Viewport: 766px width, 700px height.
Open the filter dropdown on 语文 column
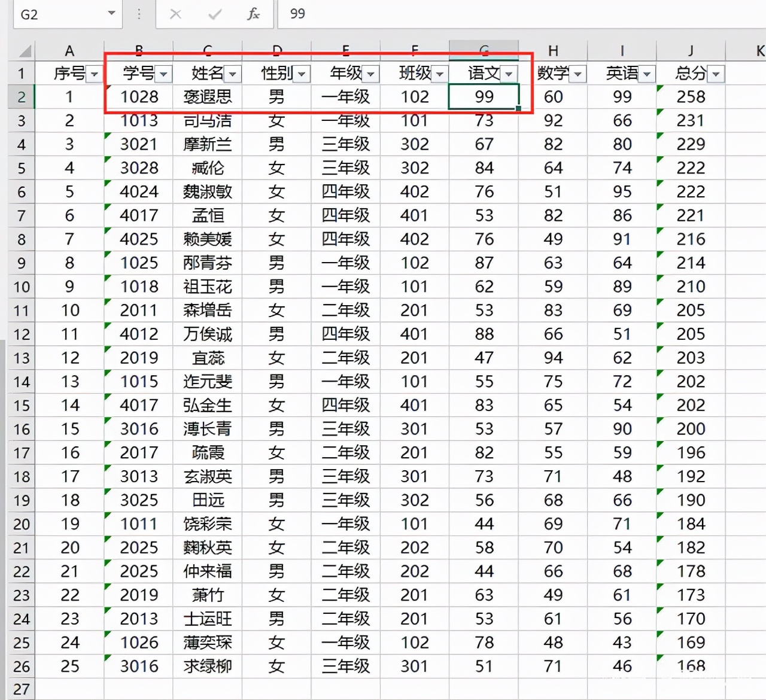point(509,74)
